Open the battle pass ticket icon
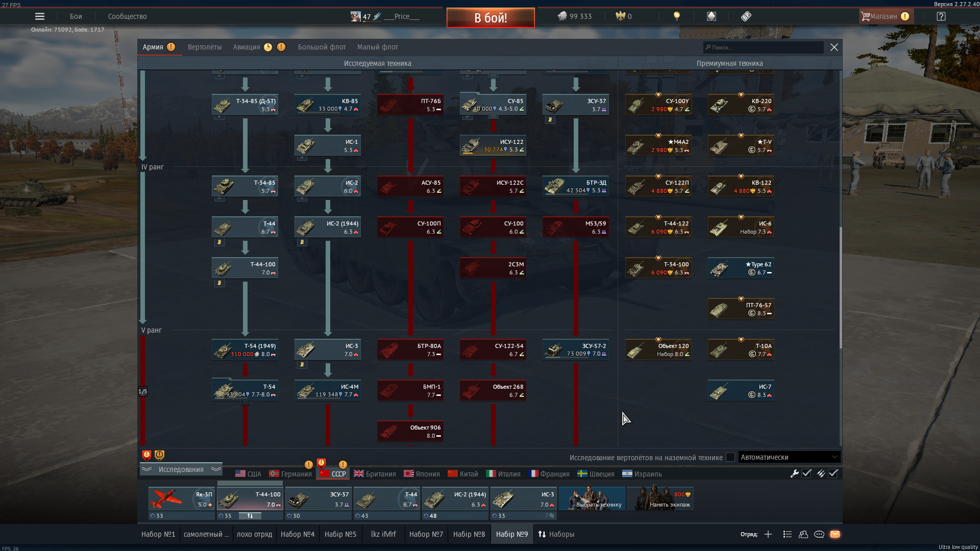Viewport: 980px width, 551px height. click(746, 16)
